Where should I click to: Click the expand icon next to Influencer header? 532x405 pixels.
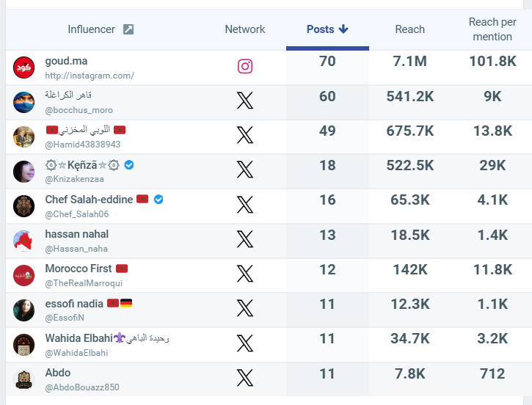[128, 30]
